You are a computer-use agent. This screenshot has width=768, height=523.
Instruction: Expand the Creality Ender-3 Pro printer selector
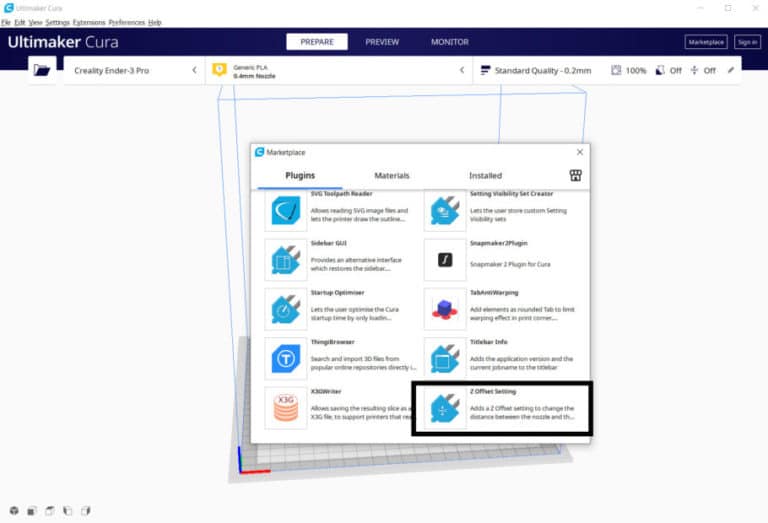click(135, 71)
